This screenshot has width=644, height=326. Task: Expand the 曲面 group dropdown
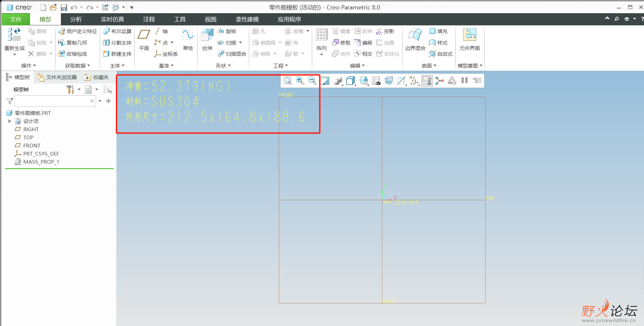point(429,66)
